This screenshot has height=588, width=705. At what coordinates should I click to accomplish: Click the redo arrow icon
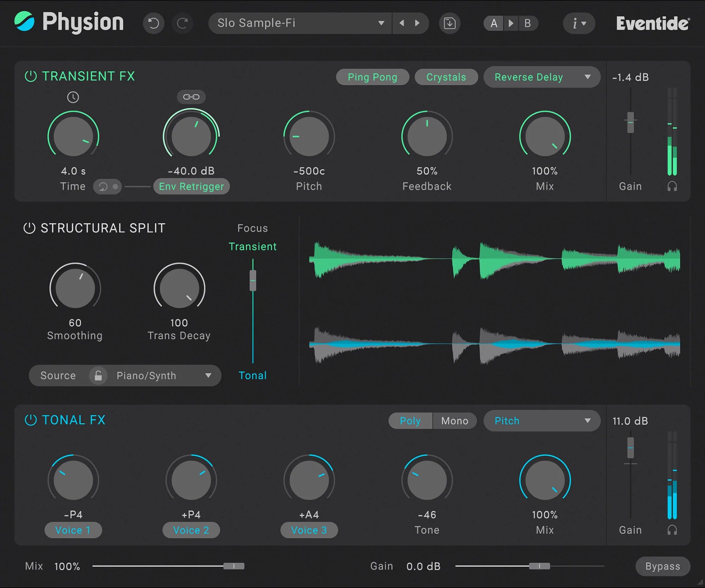click(x=182, y=23)
